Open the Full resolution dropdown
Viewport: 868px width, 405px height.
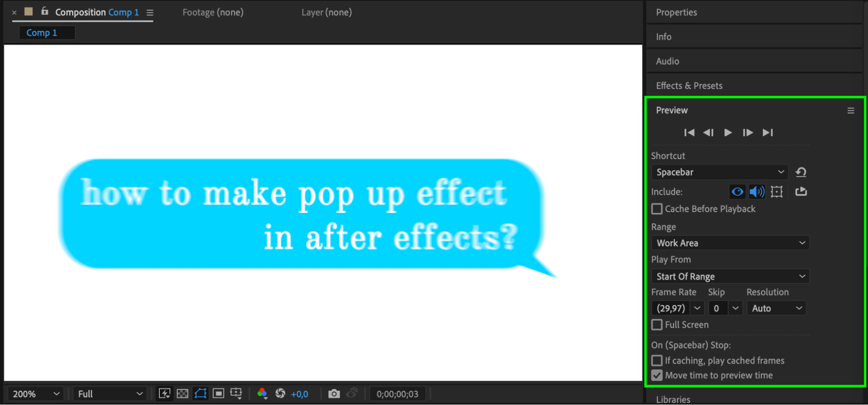coord(110,394)
